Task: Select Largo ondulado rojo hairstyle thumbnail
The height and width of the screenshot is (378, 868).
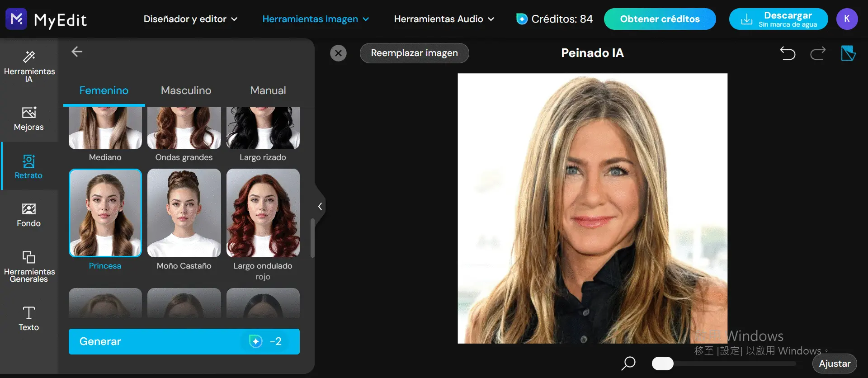Action: pos(263,213)
